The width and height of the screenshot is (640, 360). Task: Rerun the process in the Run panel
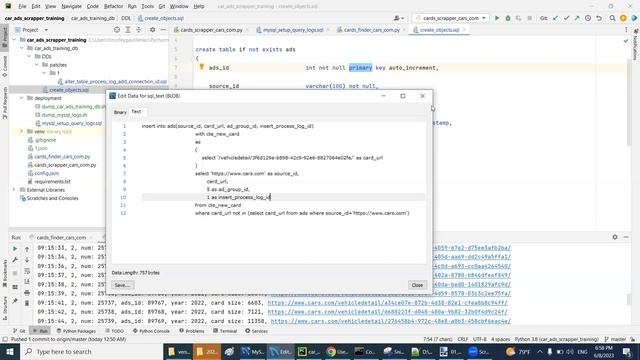coord(15,249)
